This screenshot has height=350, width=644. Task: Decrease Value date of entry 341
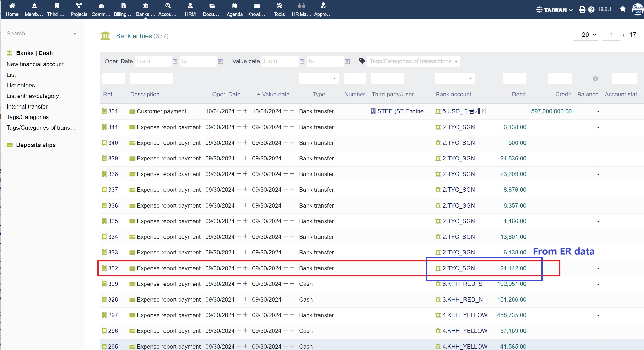[286, 127]
